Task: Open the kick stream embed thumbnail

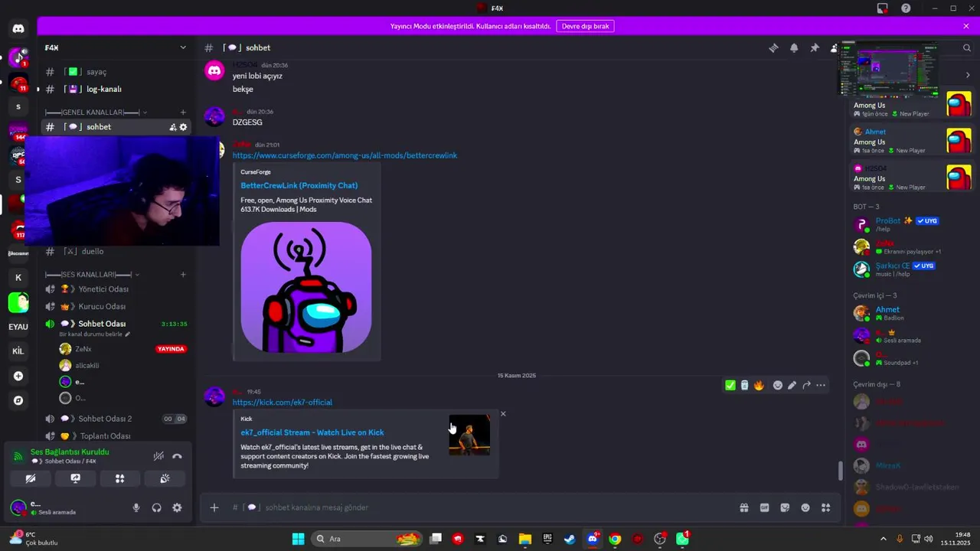Action: click(469, 435)
